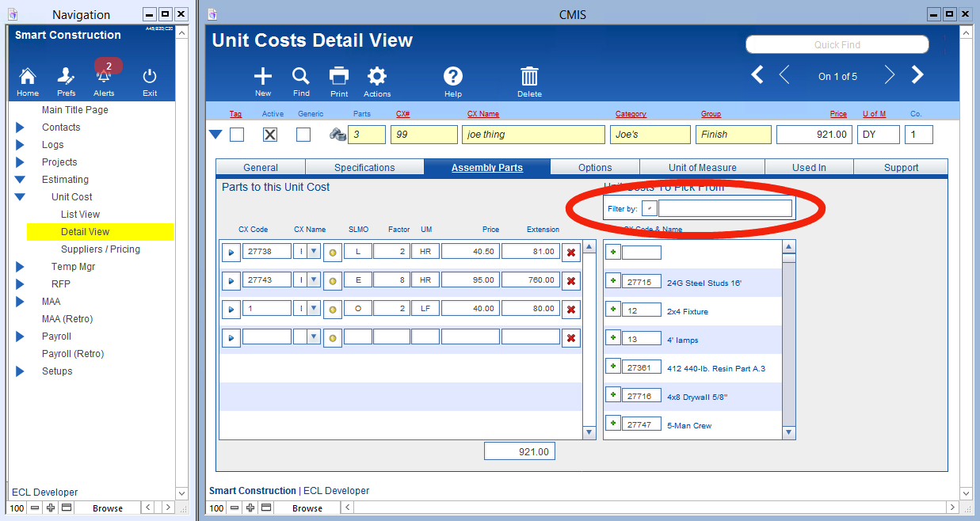Select the Options tab
This screenshot has width=980, height=521.
coord(595,167)
